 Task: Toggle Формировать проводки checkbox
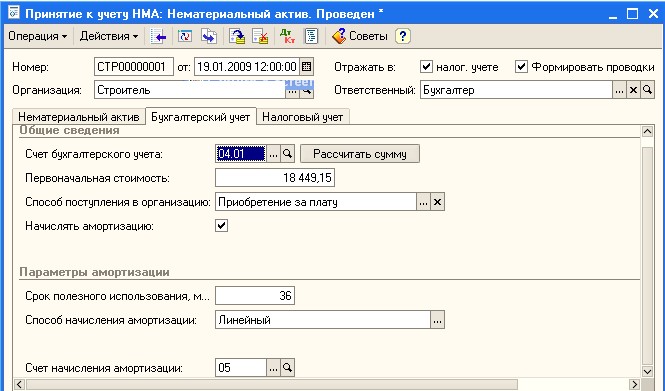521,67
